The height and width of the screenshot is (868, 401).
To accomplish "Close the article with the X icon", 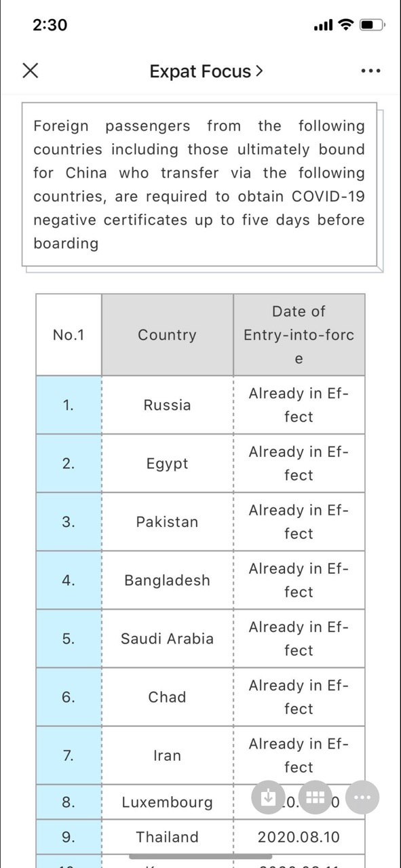I will pyautogui.click(x=31, y=71).
